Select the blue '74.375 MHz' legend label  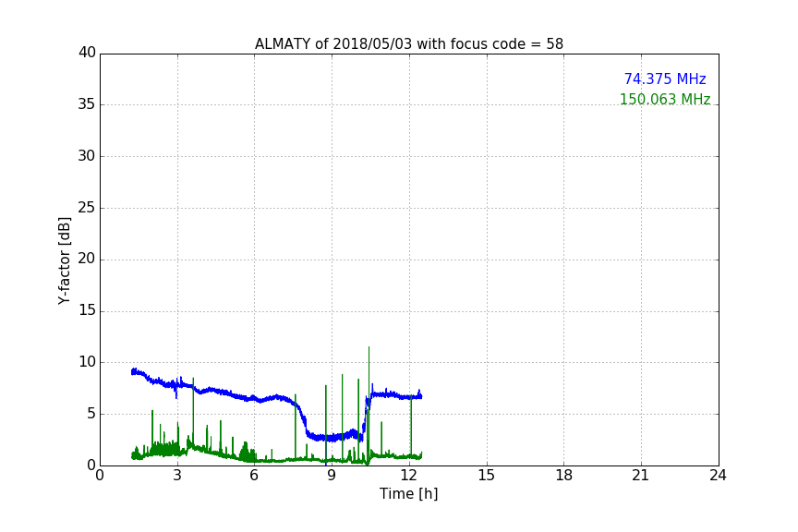pos(665,79)
